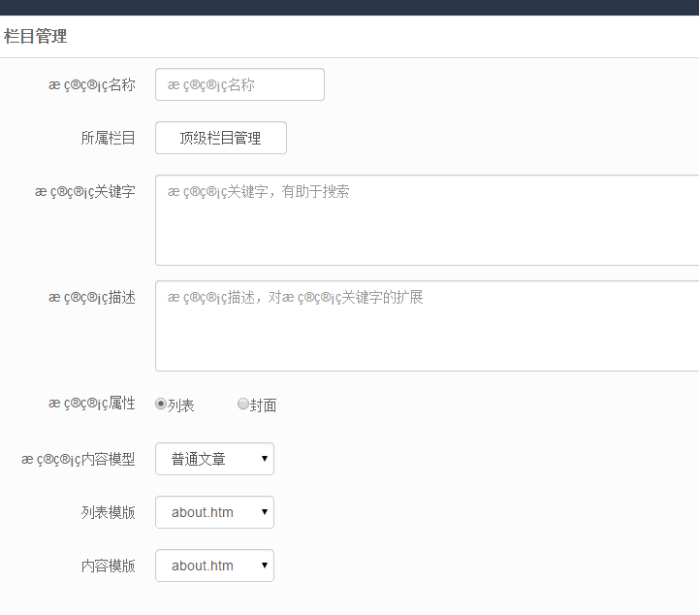
Task: Click the 所属栏目 field label
Action: (x=108, y=138)
